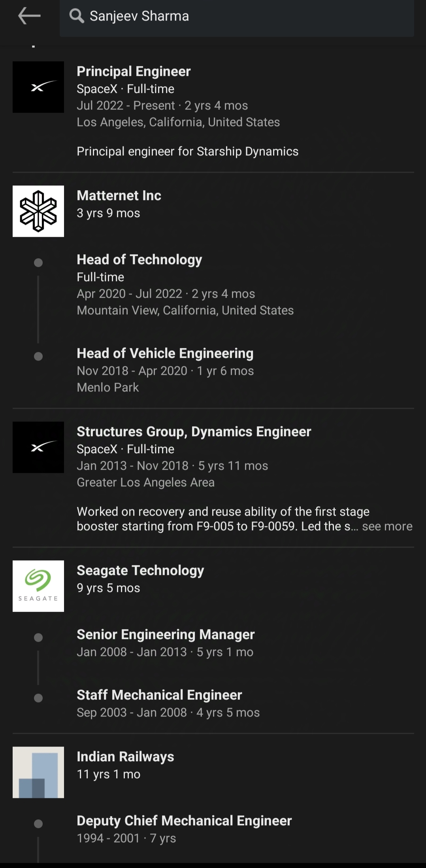Open the Matternet Inc snowflake logo
This screenshot has height=868, width=426.
(38, 211)
